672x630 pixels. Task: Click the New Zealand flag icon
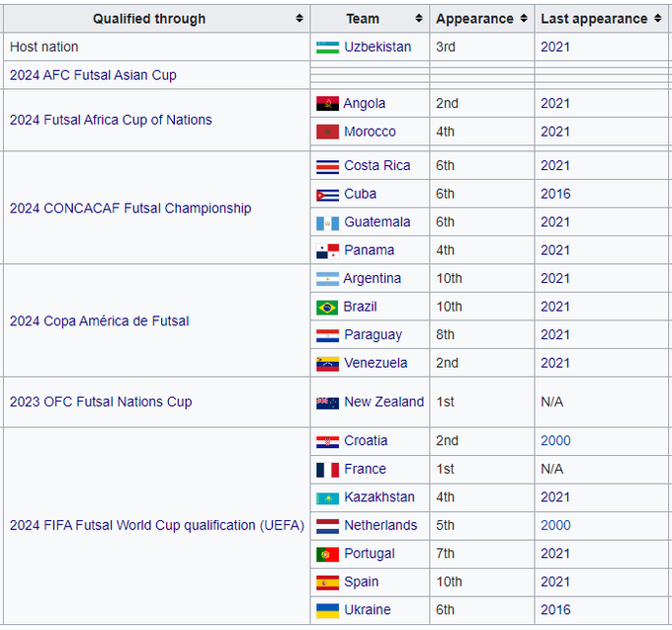[327, 403]
